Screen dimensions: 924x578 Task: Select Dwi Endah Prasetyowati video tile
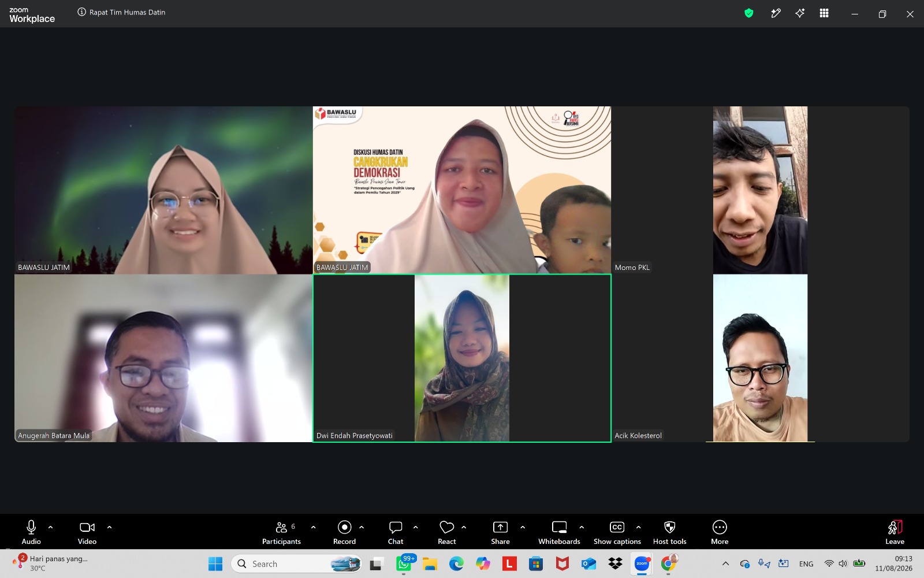pyautogui.click(x=462, y=358)
